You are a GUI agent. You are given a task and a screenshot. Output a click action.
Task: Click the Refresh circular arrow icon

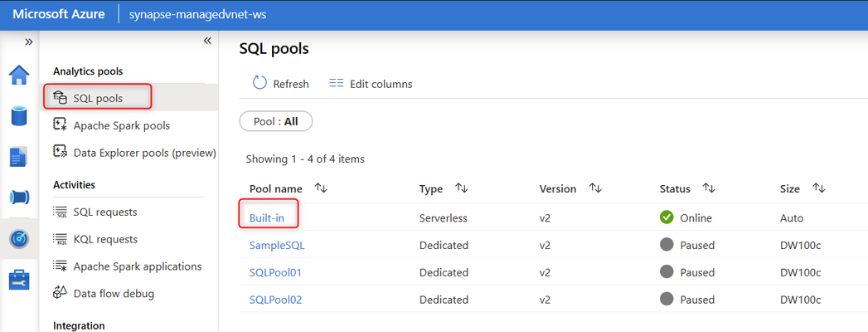coord(259,83)
